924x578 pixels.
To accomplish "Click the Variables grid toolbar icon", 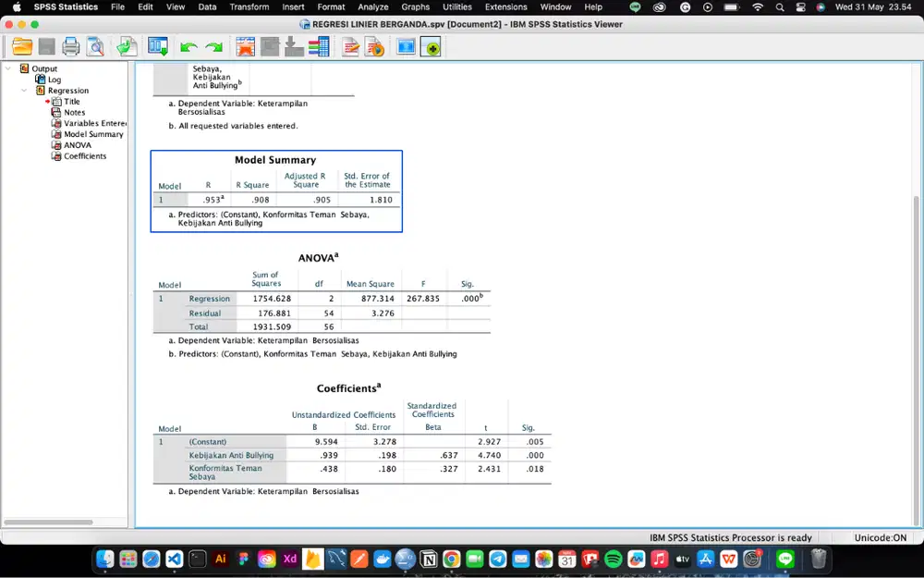I will click(x=319, y=46).
